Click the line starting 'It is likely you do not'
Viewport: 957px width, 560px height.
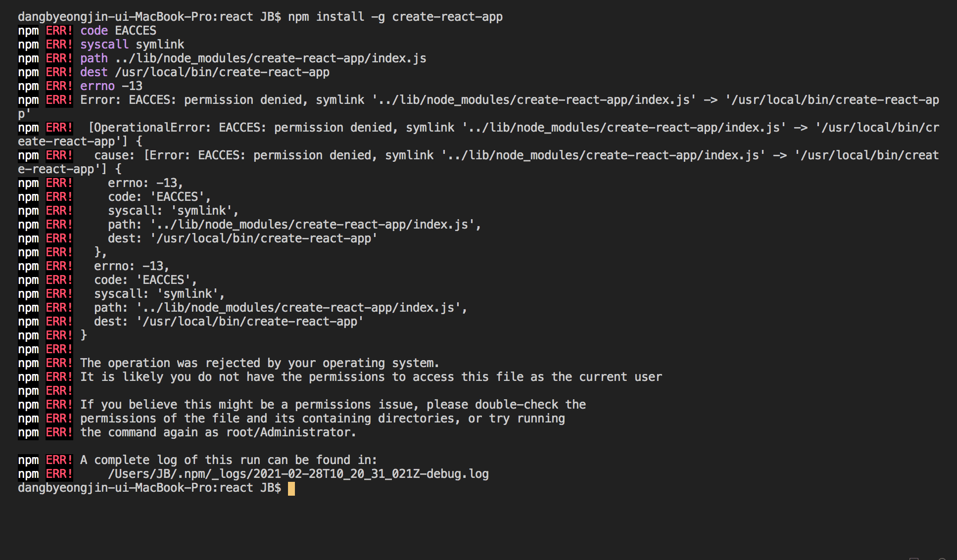pyautogui.click(x=371, y=377)
